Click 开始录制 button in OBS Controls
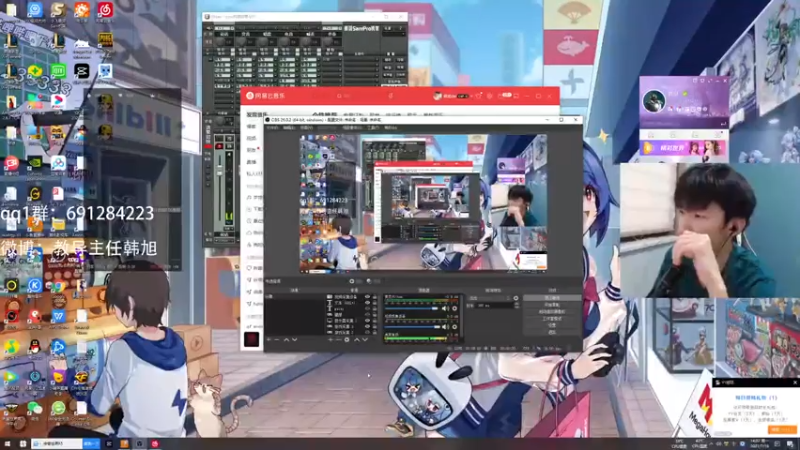This screenshot has height=450, width=800. [552, 305]
